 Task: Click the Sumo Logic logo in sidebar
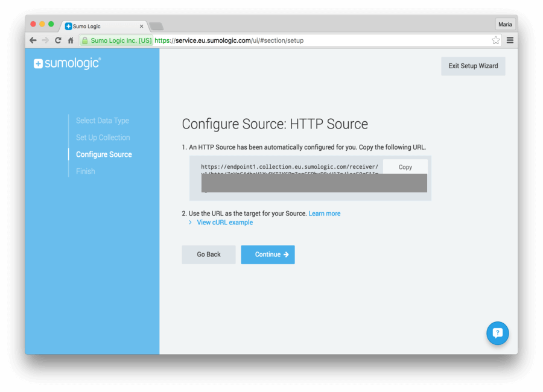[x=67, y=63]
